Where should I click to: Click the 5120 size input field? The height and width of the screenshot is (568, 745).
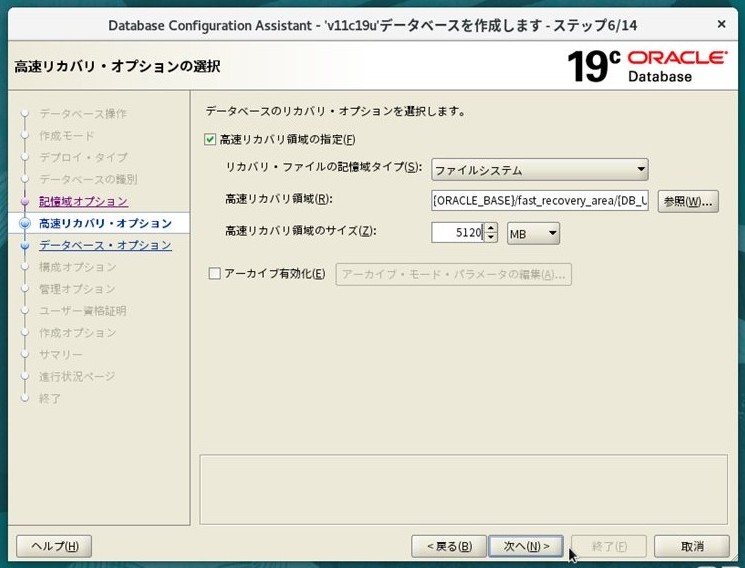tap(458, 232)
